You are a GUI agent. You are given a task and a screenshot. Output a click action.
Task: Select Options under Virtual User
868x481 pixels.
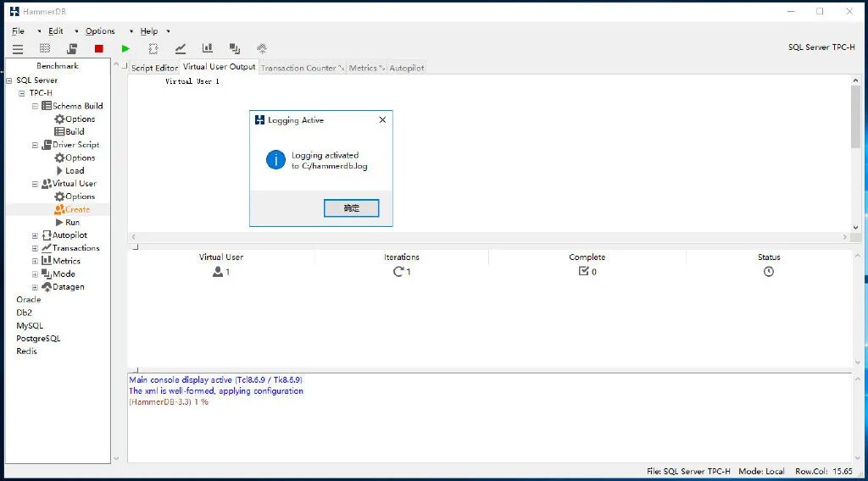81,196
